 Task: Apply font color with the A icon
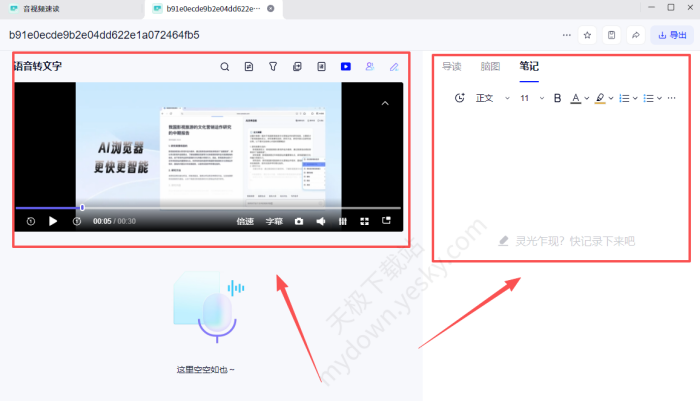(576, 98)
